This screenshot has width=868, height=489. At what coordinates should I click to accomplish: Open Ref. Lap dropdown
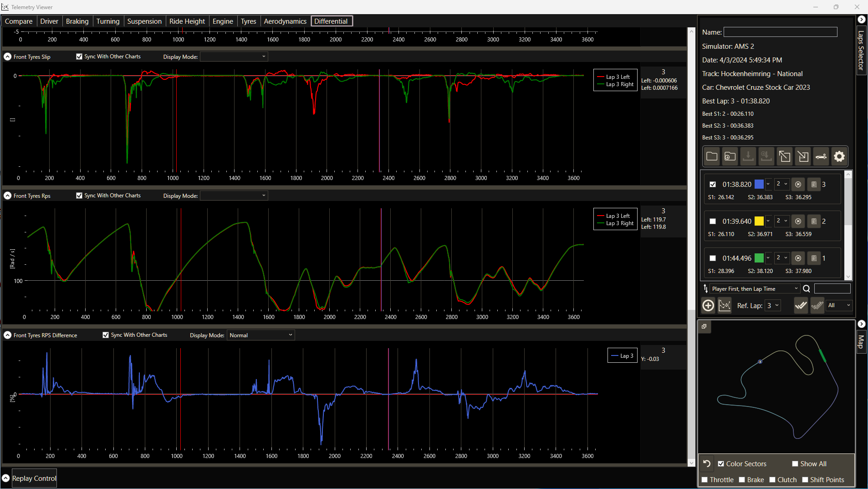[772, 305]
